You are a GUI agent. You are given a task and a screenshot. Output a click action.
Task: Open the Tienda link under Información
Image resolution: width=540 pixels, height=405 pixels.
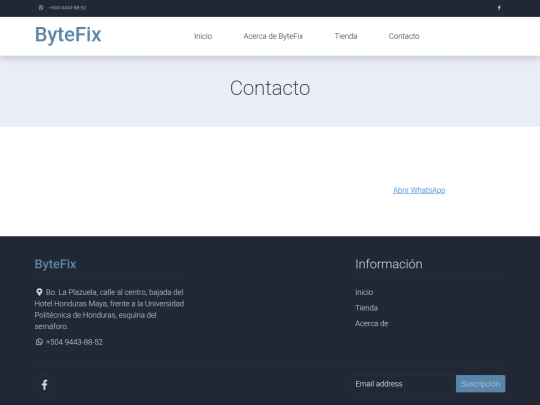click(x=366, y=308)
